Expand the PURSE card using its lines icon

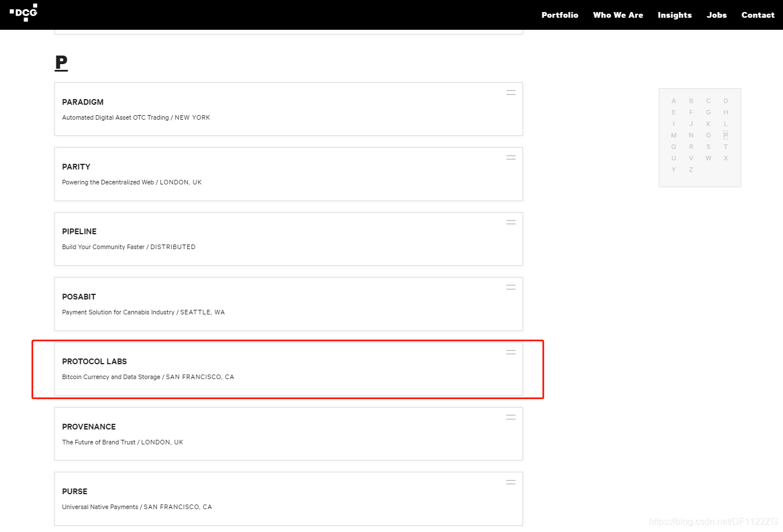point(511,482)
